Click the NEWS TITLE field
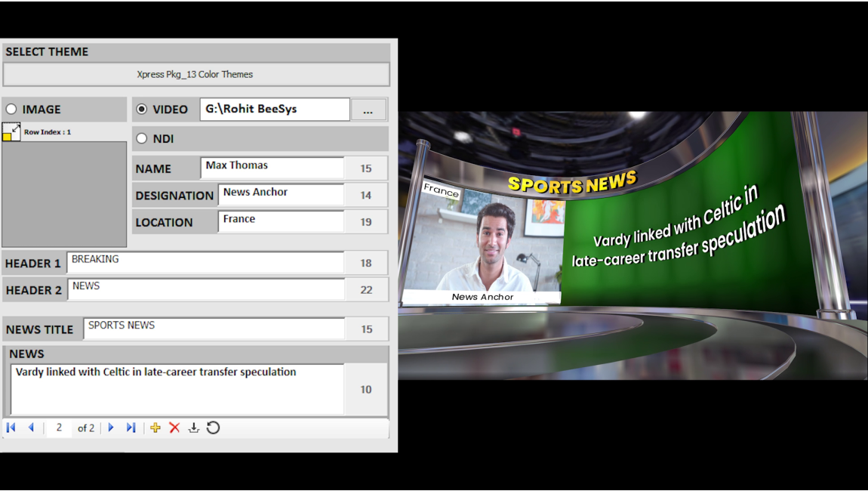868x491 pixels. pos(214,329)
